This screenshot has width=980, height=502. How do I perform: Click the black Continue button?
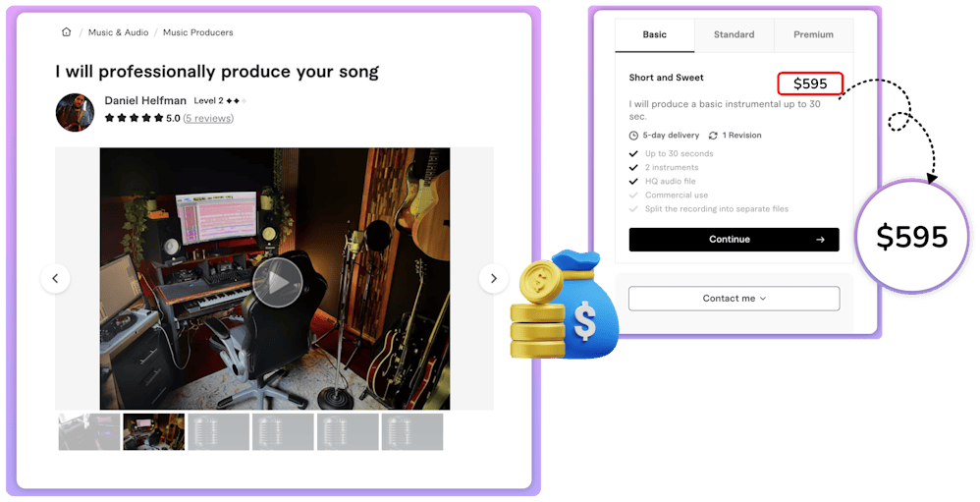coord(734,240)
